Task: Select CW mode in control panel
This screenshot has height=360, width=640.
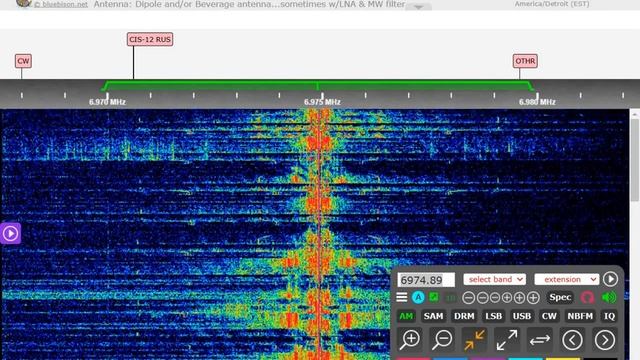Action: coord(549,316)
